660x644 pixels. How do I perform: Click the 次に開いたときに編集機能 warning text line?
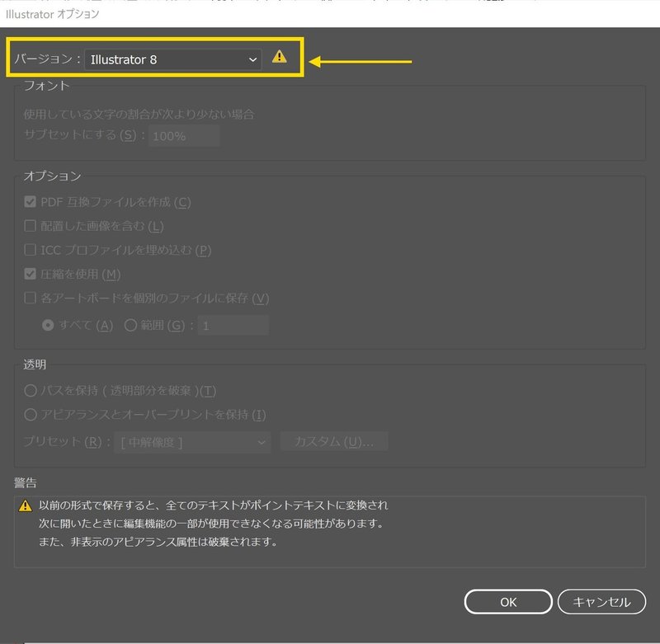pyautogui.click(x=211, y=524)
